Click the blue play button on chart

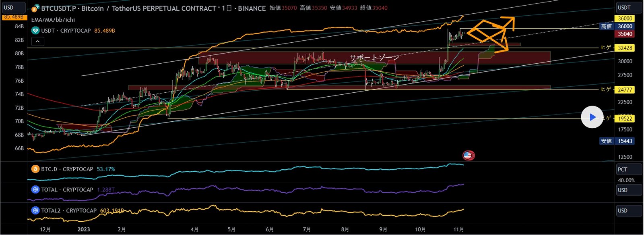coord(592,117)
